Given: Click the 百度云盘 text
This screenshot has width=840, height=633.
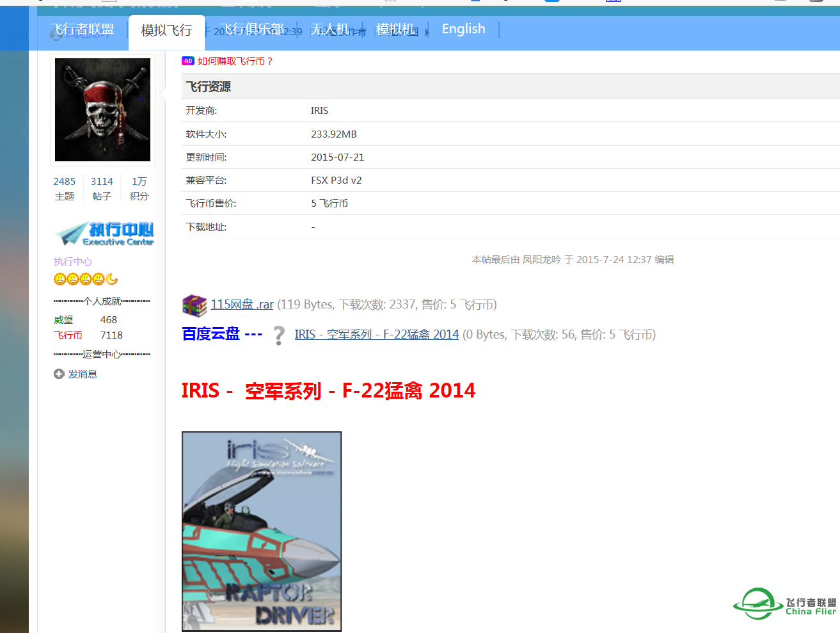Looking at the screenshot, I should [x=210, y=333].
